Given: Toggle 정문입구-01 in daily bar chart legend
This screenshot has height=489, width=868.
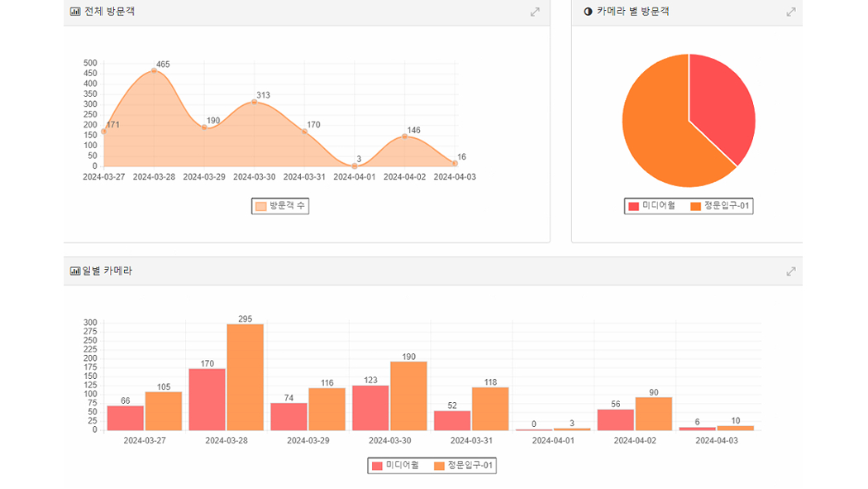Looking at the screenshot, I should tap(463, 466).
